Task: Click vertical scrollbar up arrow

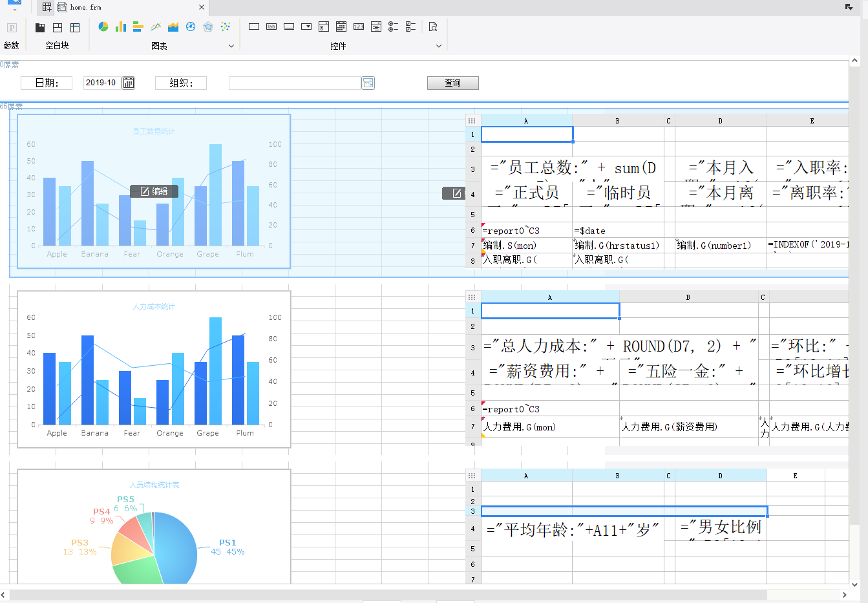Action: pyautogui.click(x=854, y=61)
